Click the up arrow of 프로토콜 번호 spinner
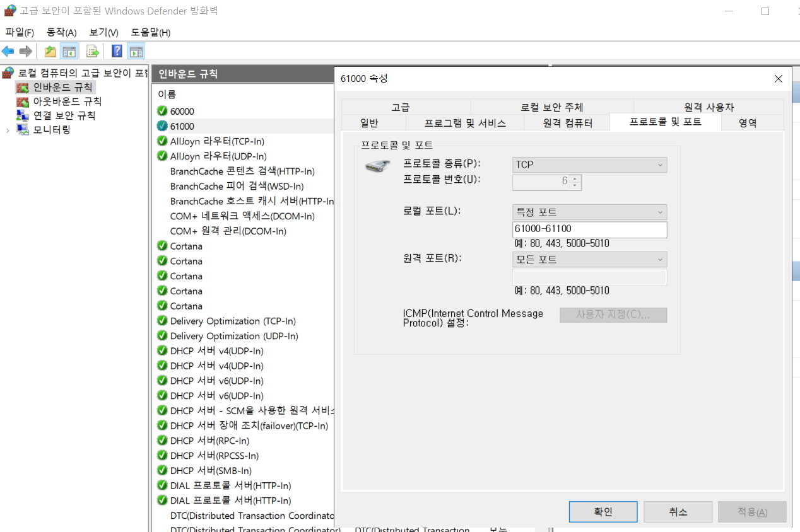This screenshot has height=532, width=800. (574, 179)
